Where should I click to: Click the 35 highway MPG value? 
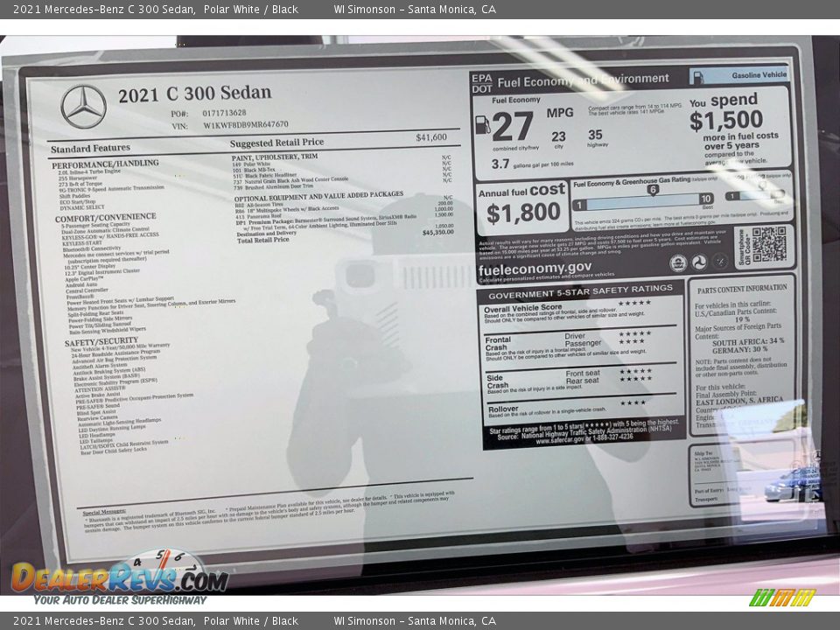tap(595, 135)
